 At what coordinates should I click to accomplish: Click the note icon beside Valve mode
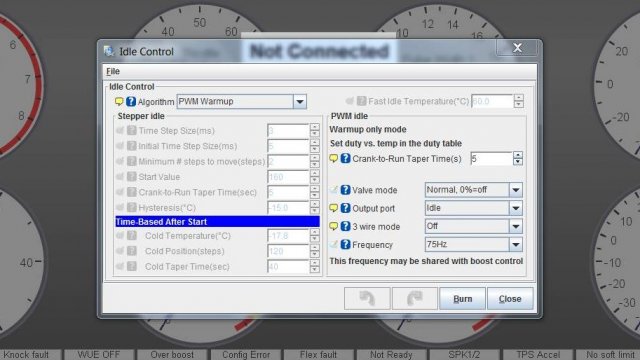tap(333, 190)
